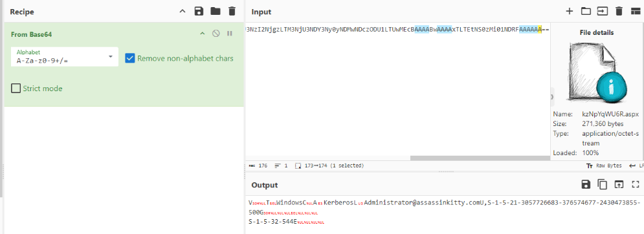Click the S-1-5-32-544 output line
644x234 pixels.
coord(272,222)
